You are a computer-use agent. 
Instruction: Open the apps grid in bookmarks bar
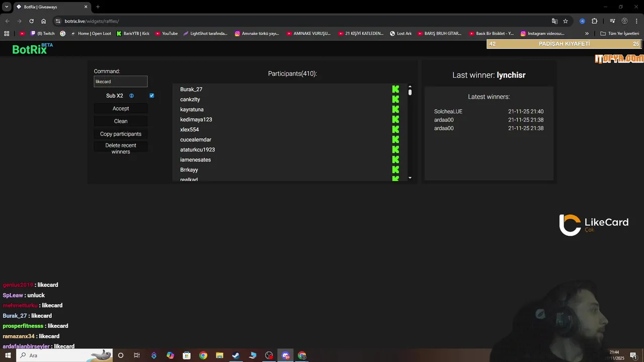click(7, 34)
